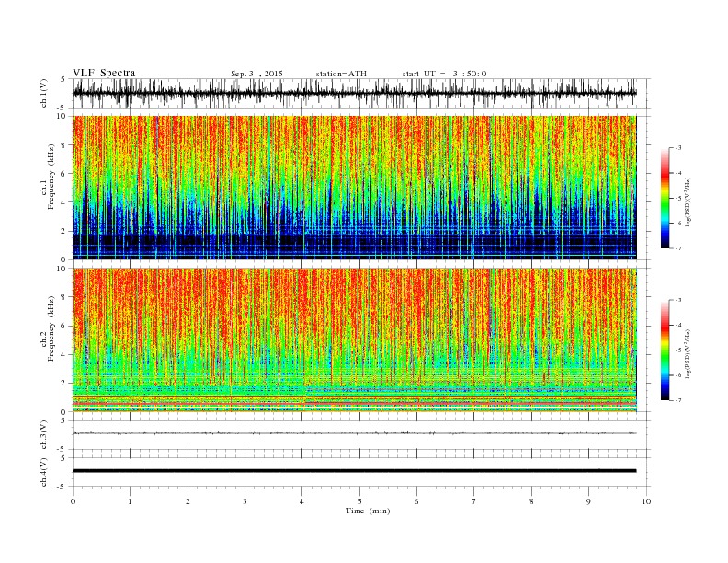Click the ch.1 spectrogram colorbar
This screenshot has width=728, height=563.
point(665,199)
